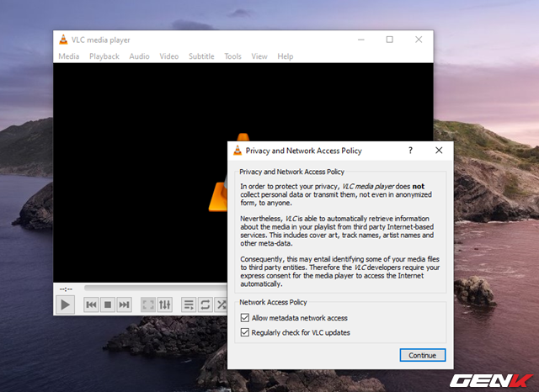Uncheck Allow metadata network access

[245, 318]
